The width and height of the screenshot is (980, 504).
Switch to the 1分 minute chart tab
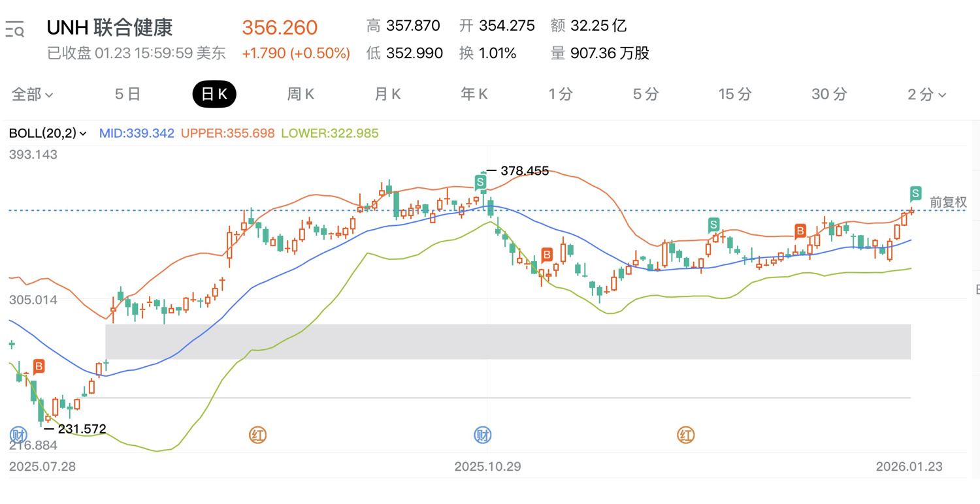point(561,95)
